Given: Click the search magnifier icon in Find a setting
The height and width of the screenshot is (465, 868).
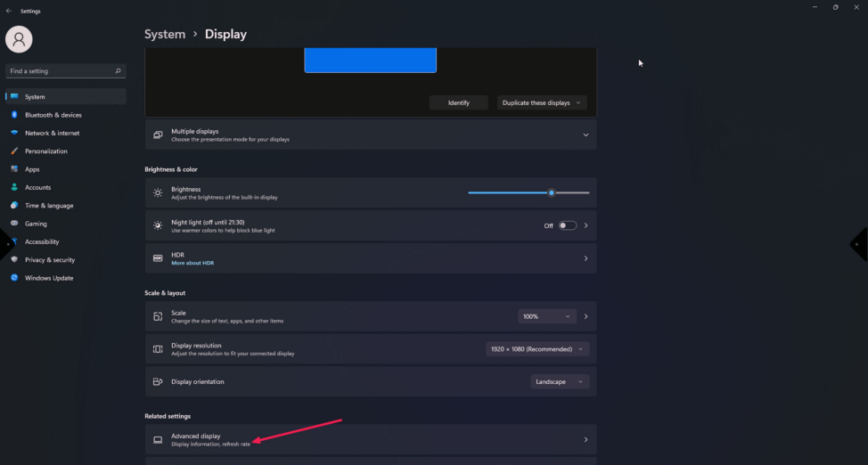Looking at the screenshot, I should coord(118,71).
